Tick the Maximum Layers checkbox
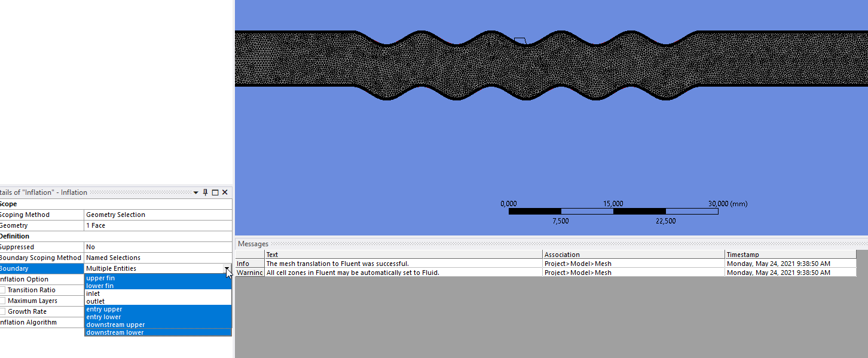Screen dimensions: 868x358 (x=2, y=301)
